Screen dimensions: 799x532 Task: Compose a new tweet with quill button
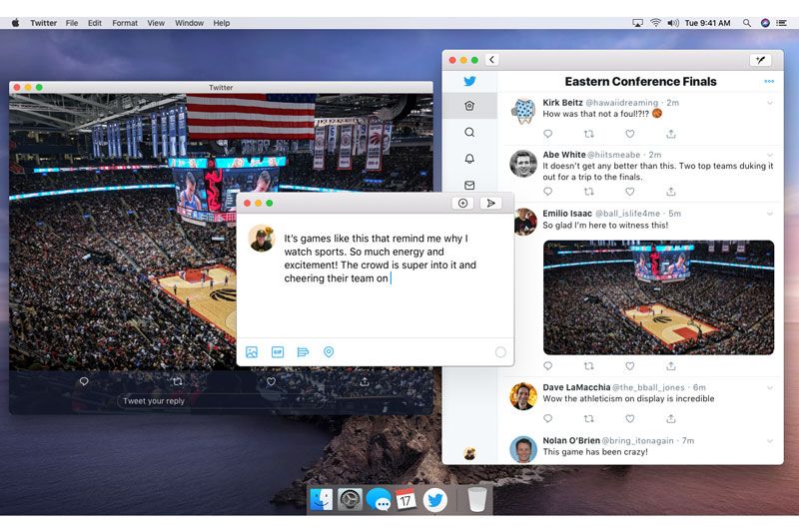click(x=760, y=60)
